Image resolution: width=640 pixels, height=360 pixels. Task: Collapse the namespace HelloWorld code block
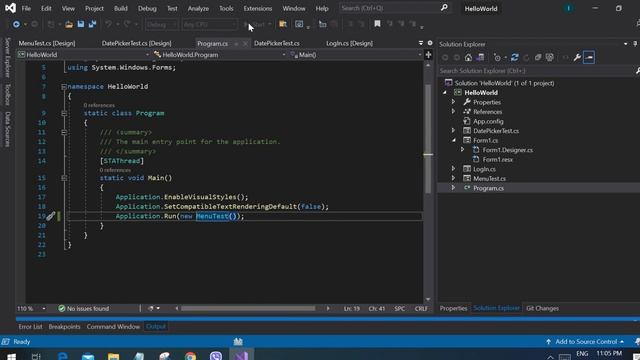(x=64, y=87)
